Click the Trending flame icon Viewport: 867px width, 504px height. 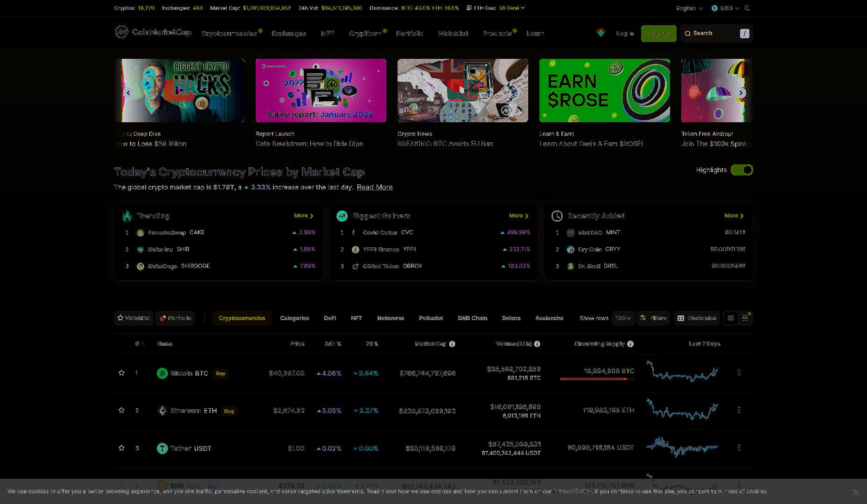pos(127,216)
